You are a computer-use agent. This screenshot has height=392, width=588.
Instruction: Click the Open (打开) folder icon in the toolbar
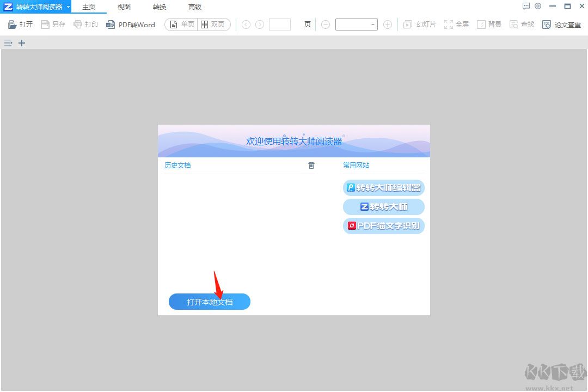click(12, 24)
